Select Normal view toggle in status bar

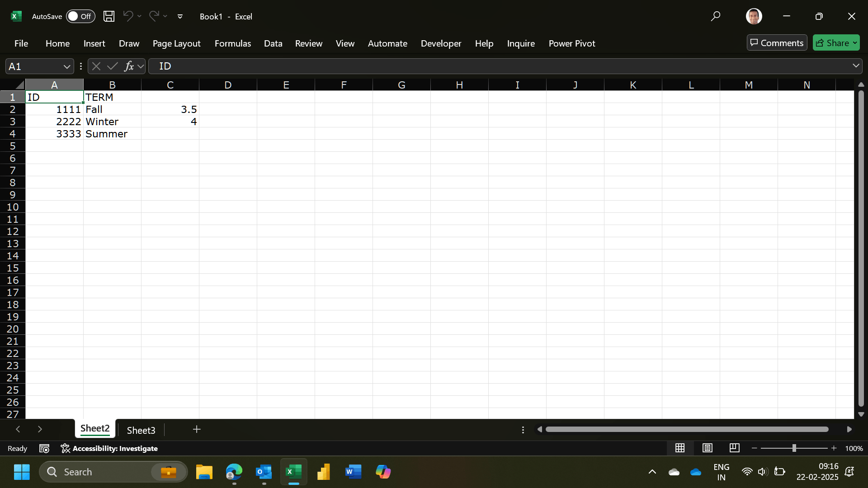click(680, 448)
